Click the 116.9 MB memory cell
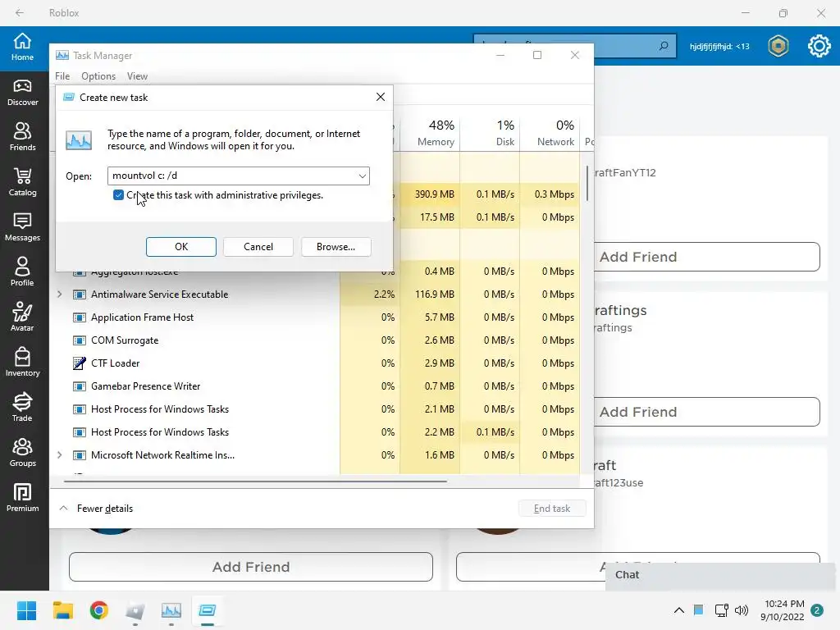840x630 pixels. pos(430,294)
